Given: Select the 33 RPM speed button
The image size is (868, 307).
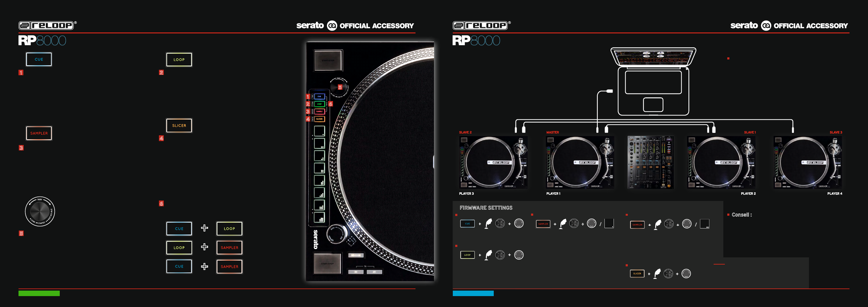Looking at the screenshot, I should pyautogui.click(x=356, y=272).
